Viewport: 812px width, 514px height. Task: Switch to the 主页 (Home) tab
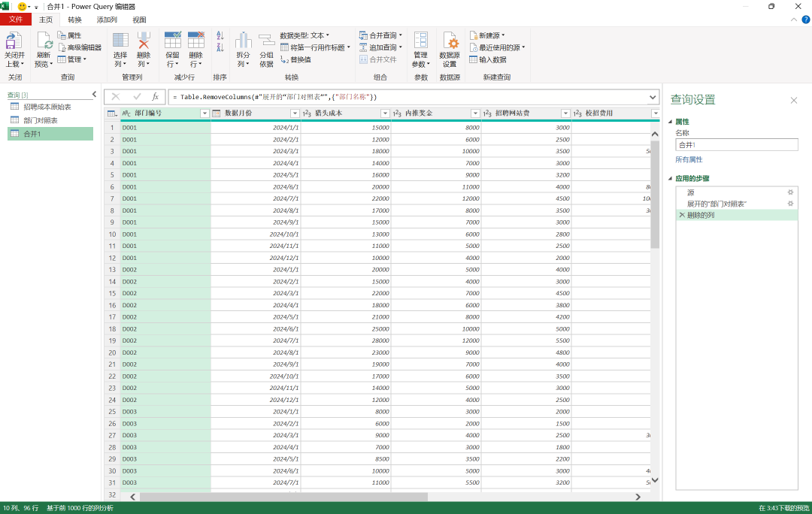pyautogui.click(x=46, y=20)
